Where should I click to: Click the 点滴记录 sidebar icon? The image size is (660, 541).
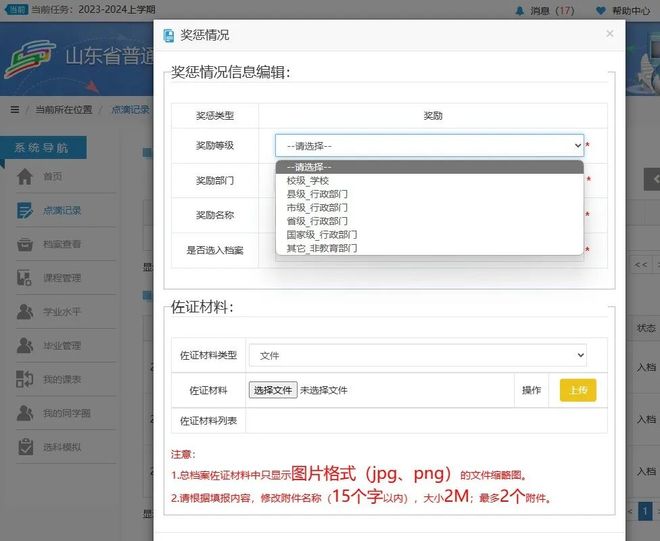(25, 210)
